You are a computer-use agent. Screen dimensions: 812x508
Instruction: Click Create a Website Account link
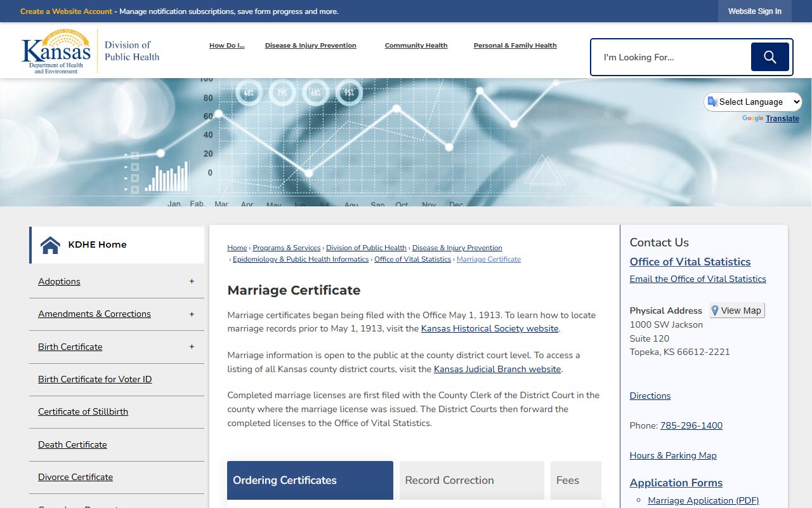[66, 11]
